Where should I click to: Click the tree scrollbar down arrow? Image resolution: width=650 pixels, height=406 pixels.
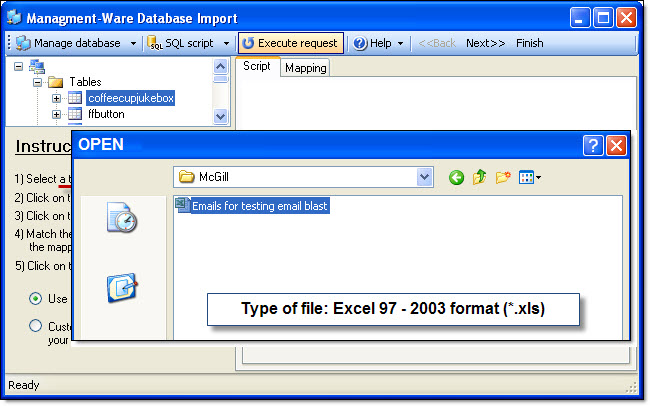point(221,117)
